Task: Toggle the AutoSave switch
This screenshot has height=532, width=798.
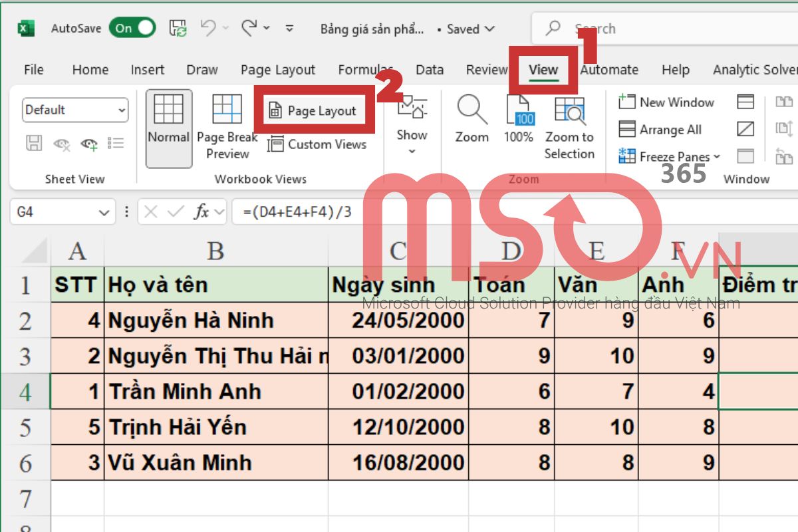Action: click(x=132, y=29)
